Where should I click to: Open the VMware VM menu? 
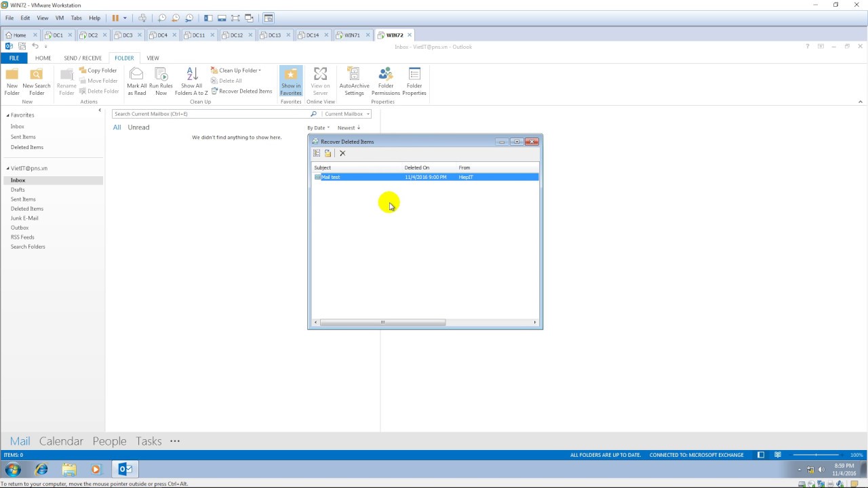click(60, 18)
